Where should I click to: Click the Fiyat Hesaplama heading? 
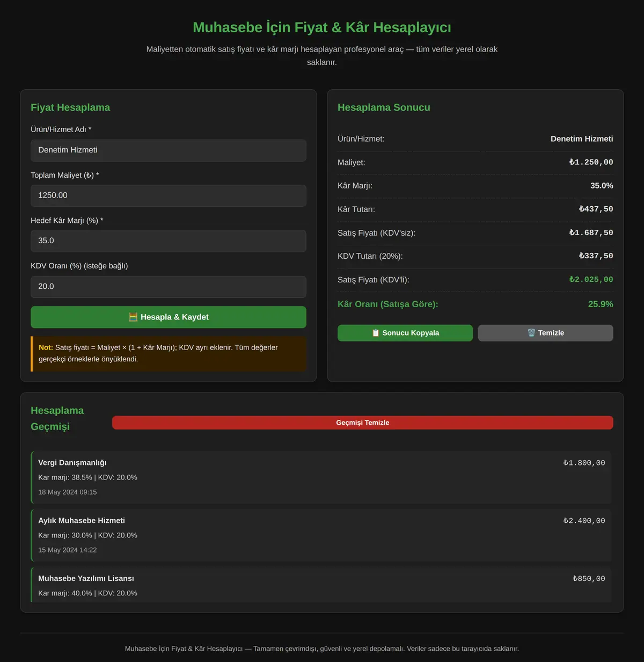click(x=70, y=107)
